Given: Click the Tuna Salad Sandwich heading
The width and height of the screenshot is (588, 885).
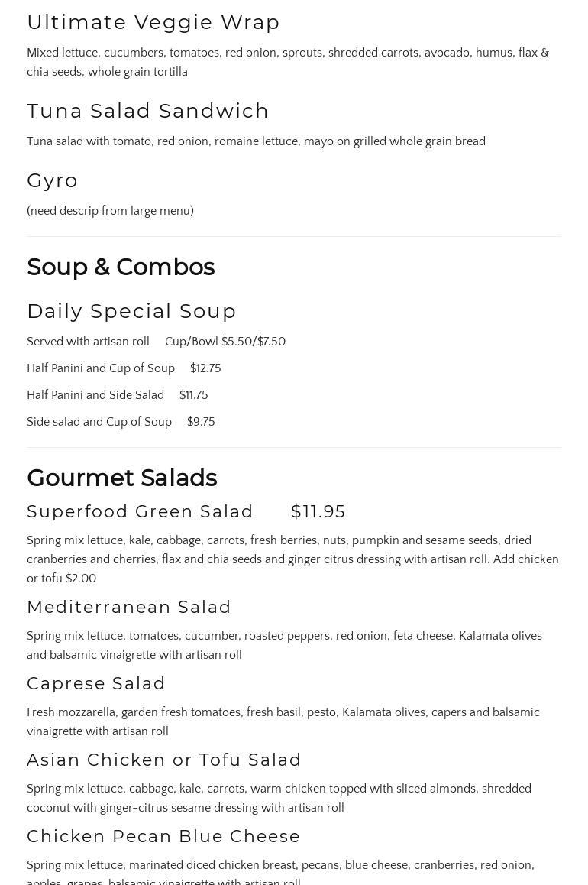Looking at the screenshot, I should coord(148,111).
